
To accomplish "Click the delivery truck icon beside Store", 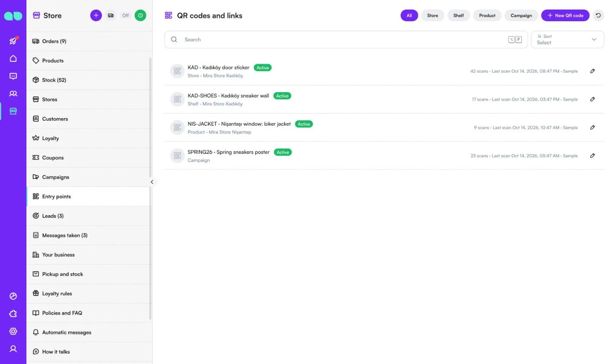I will 111,16.
